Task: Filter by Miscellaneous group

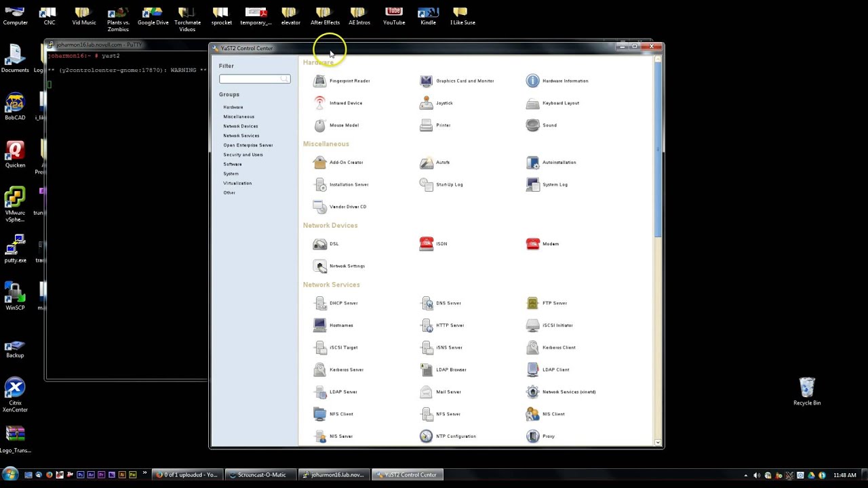Action: 239,117
